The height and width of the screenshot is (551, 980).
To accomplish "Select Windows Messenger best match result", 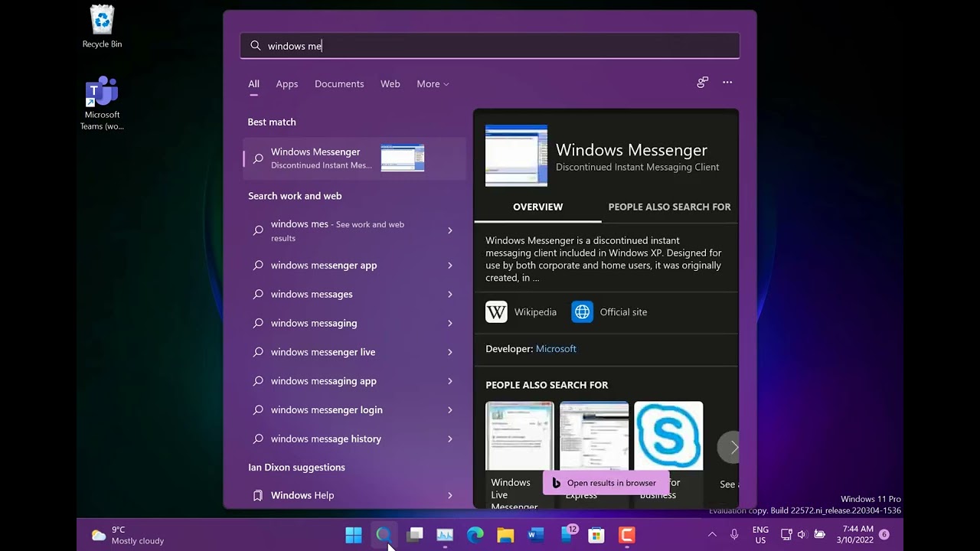I will tap(354, 158).
